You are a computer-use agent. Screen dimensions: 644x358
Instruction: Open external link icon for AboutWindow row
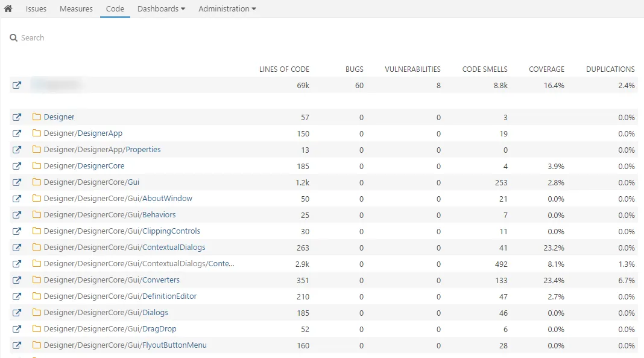[x=17, y=199]
